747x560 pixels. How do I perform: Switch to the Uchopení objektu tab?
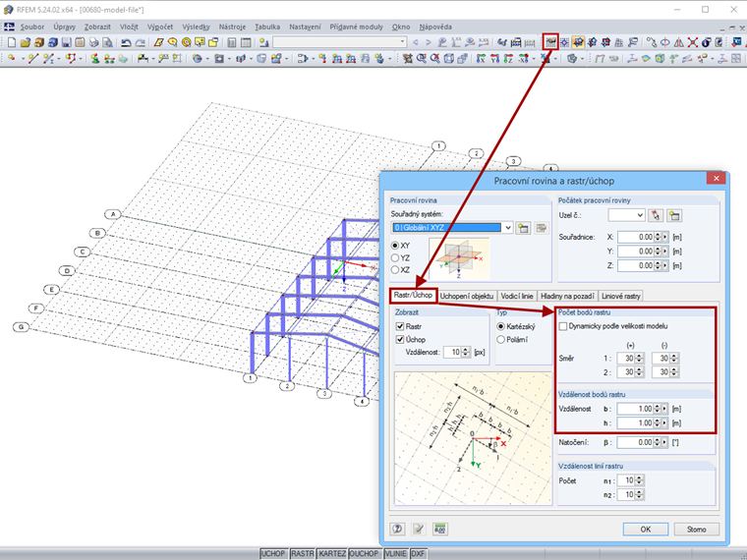pyautogui.click(x=467, y=296)
